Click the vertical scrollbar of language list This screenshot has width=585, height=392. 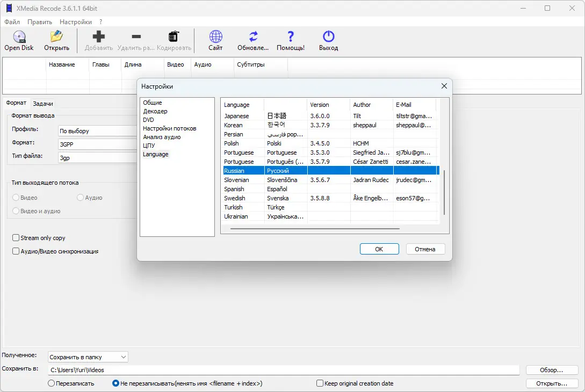point(444,192)
